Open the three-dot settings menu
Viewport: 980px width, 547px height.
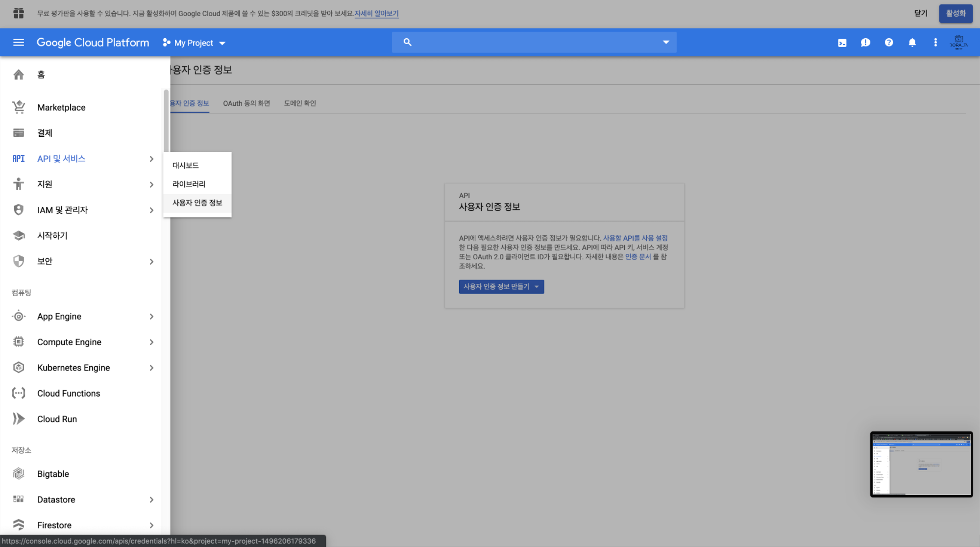pyautogui.click(x=935, y=43)
